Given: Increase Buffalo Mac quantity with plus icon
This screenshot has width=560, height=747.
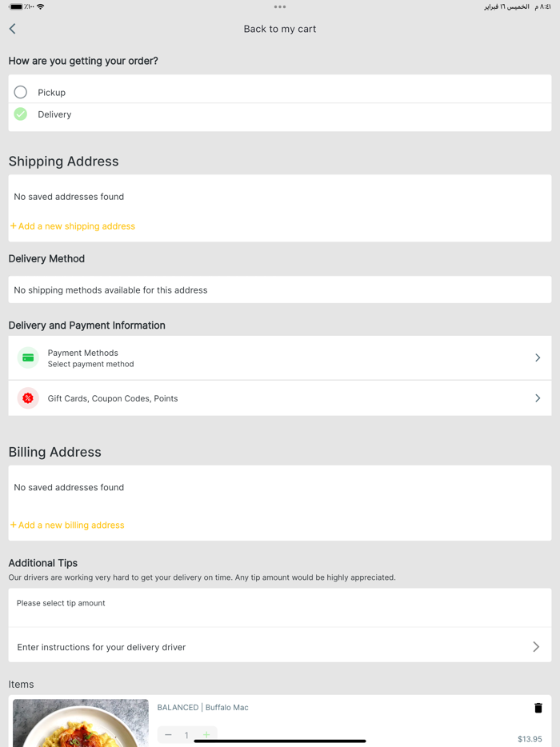Looking at the screenshot, I should [x=205, y=734].
